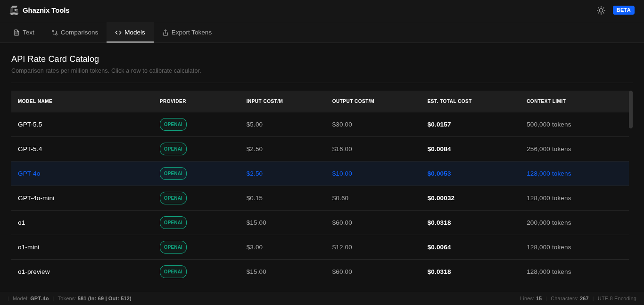Open the Export Tokens tab

[187, 33]
